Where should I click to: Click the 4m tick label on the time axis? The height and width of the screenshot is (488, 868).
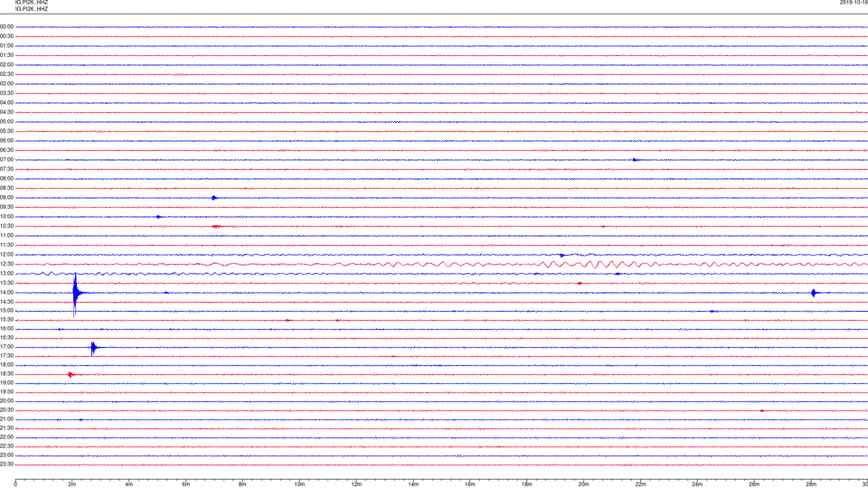129,484
